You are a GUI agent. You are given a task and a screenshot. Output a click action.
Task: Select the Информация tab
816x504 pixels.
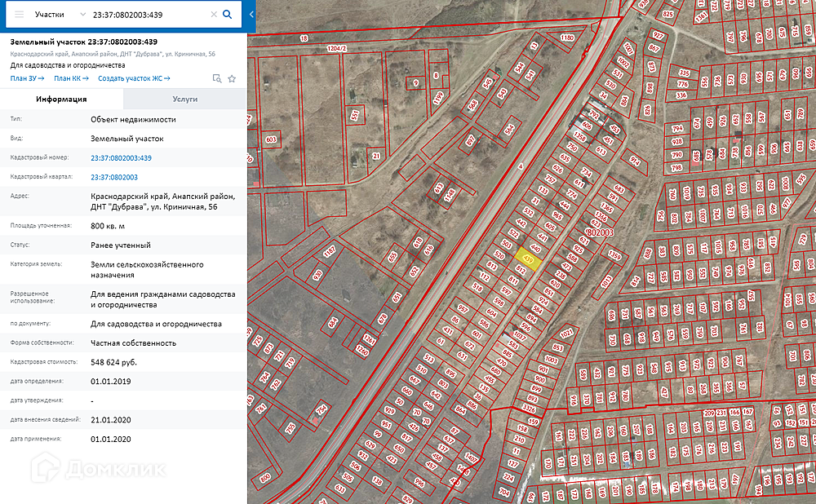point(61,99)
